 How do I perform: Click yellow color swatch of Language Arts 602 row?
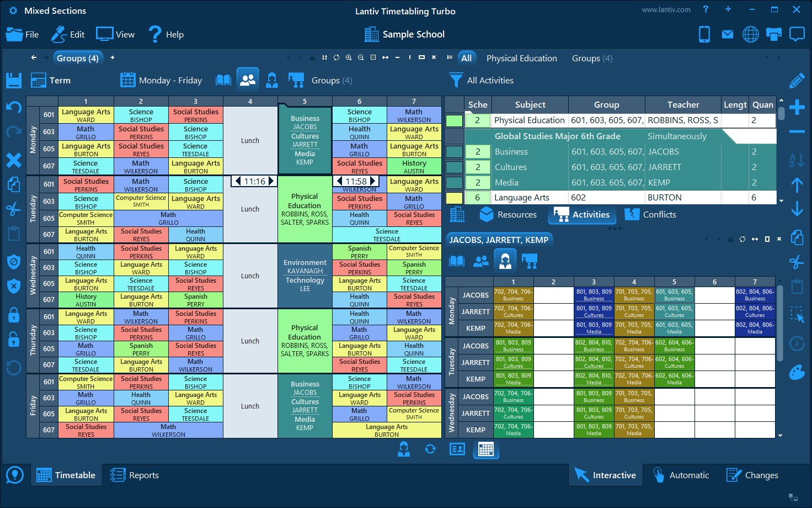click(454, 198)
